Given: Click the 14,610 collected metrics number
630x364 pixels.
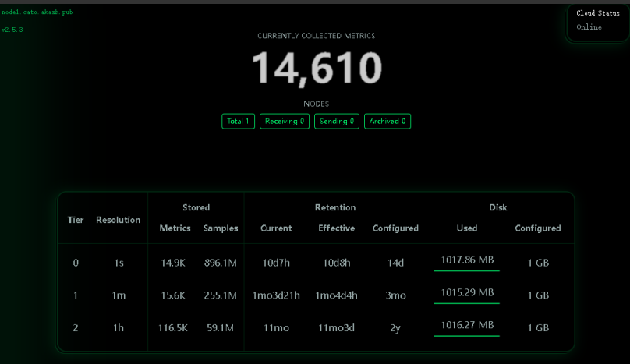Looking at the screenshot, I should [316, 68].
